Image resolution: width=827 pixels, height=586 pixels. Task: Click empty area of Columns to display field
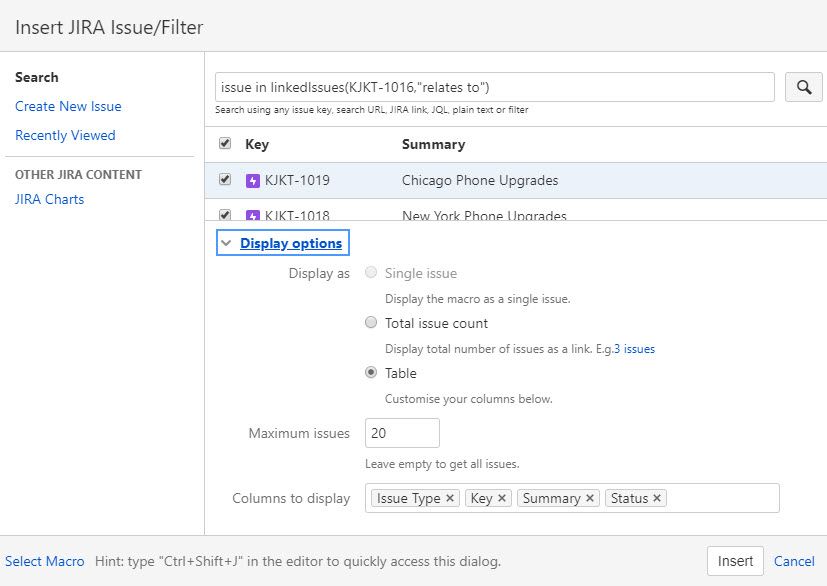(x=723, y=498)
